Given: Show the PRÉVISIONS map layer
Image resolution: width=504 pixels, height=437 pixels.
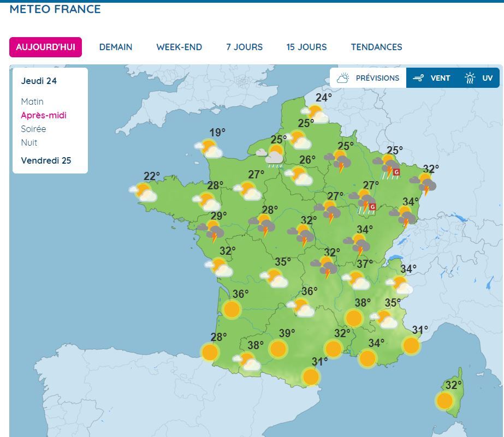Looking at the screenshot, I should pyautogui.click(x=368, y=78).
